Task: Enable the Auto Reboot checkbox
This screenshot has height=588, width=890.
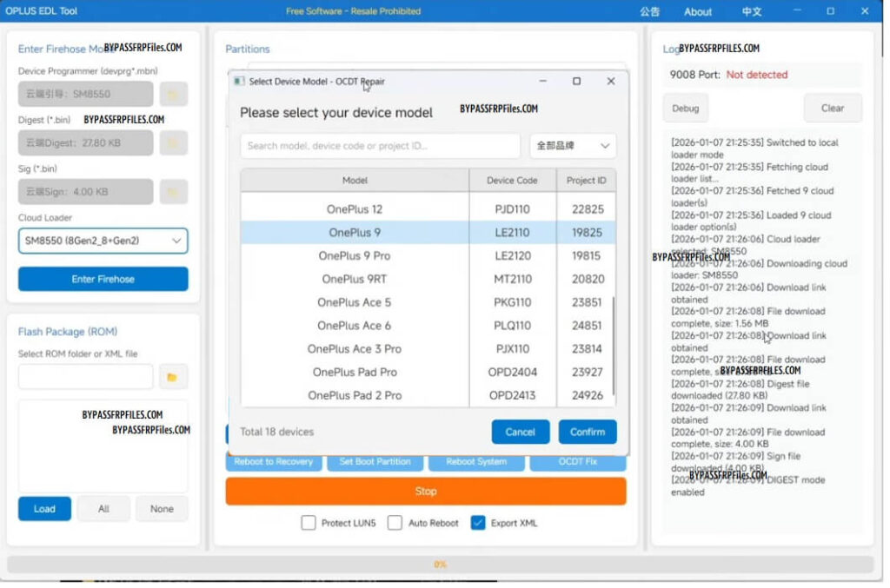Action: tap(395, 523)
